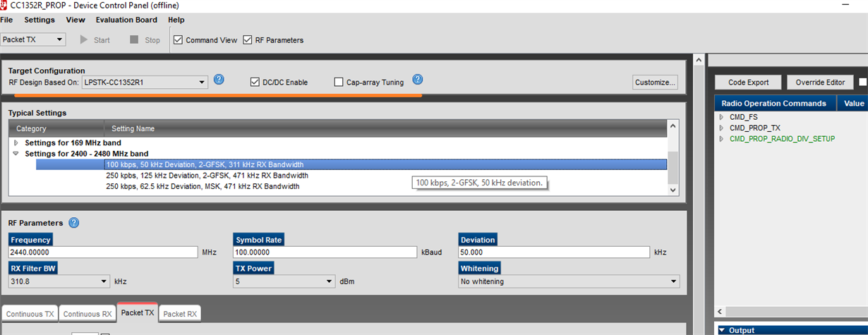This screenshot has height=335, width=868.
Task: Click the Frequency input field
Action: tap(103, 252)
